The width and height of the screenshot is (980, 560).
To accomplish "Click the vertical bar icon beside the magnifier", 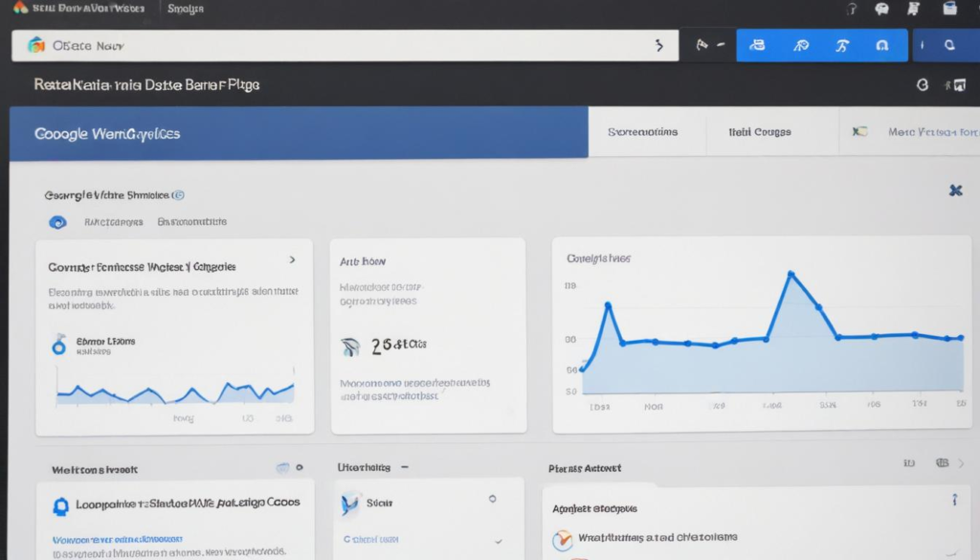I will point(922,45).
